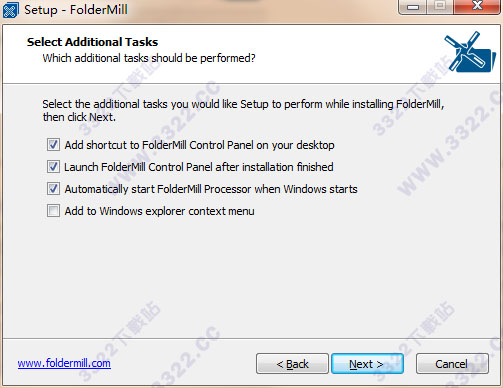Click the FolderMill setup icon in title bar
The image size is (503, 388).
pos(10,10)
